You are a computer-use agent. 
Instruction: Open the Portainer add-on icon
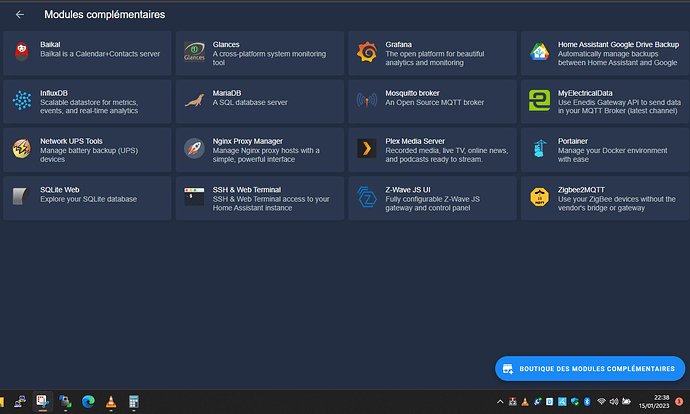tap(539, 149)
